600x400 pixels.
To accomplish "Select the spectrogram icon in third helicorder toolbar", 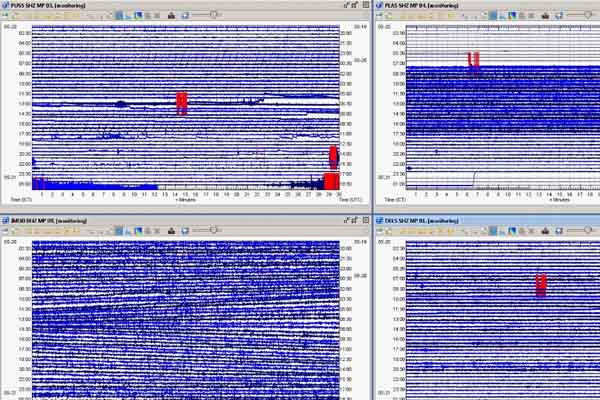I will pos(138,231).
